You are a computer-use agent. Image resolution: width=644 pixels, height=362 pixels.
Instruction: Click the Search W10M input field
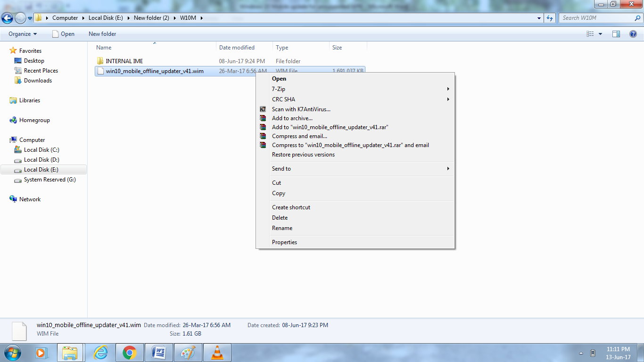coord(596,18)
